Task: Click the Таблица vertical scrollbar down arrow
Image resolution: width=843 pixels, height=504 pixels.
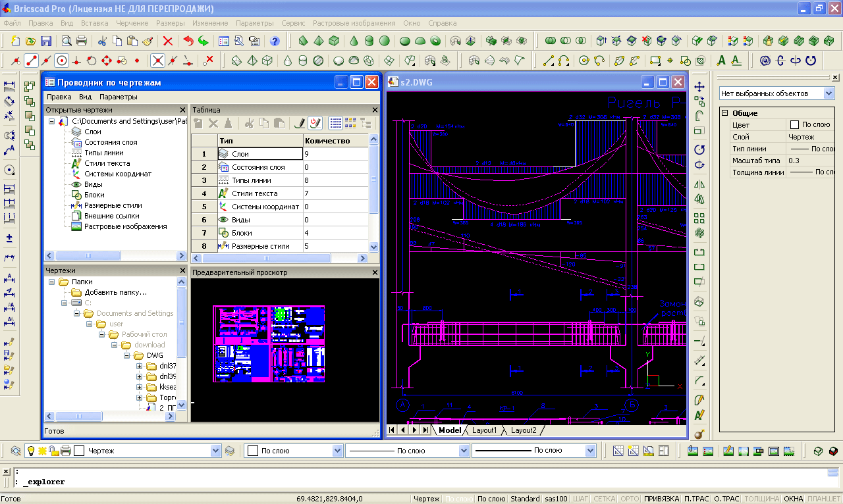Action: coord(374,247)
